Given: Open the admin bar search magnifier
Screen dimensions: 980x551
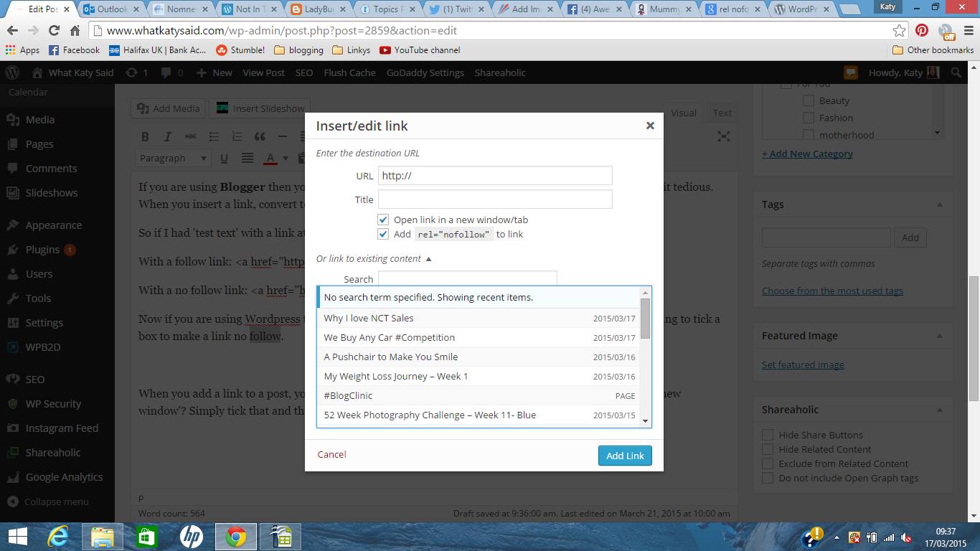Looking at the screenshot, I should 956,72.
